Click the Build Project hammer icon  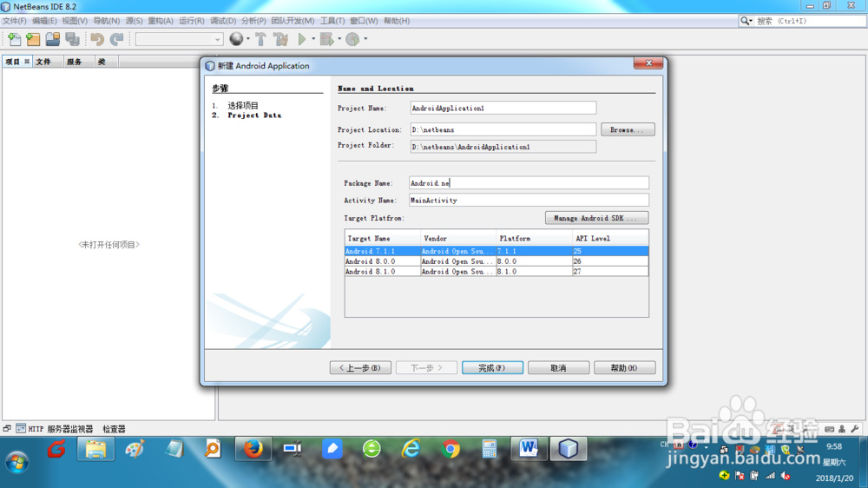[260, 39]
